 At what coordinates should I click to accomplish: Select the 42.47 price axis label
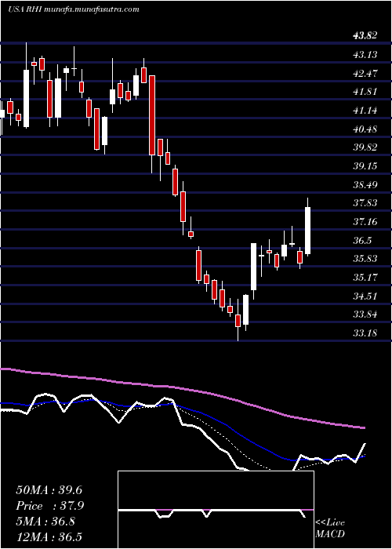365,74
